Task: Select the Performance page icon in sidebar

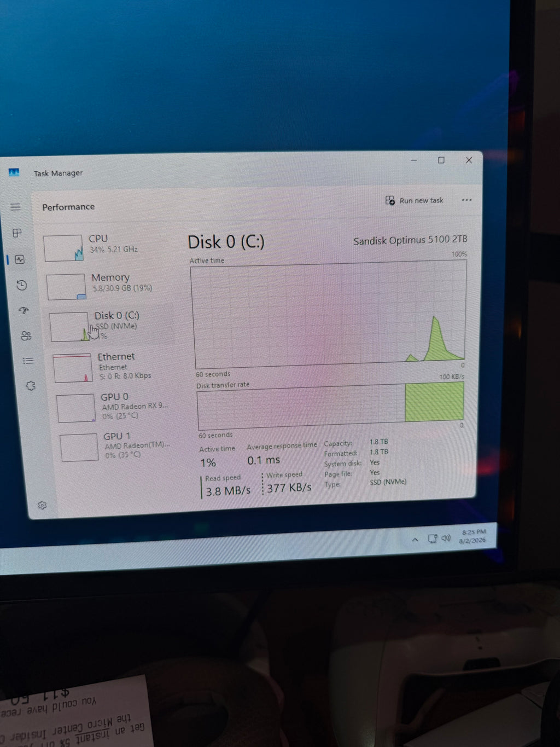Action: point(20,259)
